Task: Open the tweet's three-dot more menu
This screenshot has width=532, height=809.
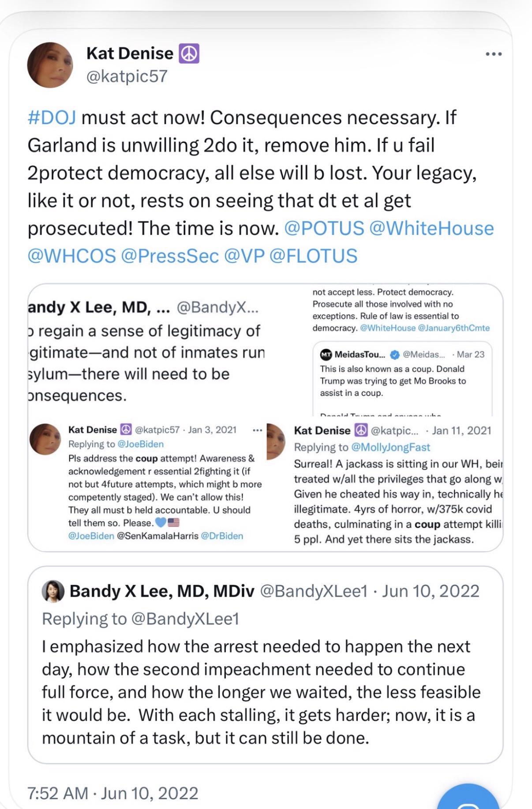Action: click(x=493, y=54)
